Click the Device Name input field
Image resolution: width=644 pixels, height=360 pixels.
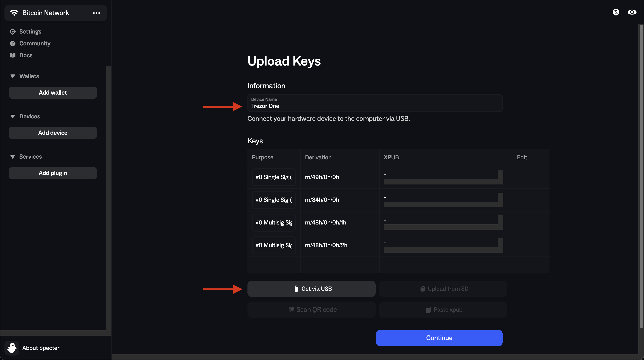click(x=375, y=103)
